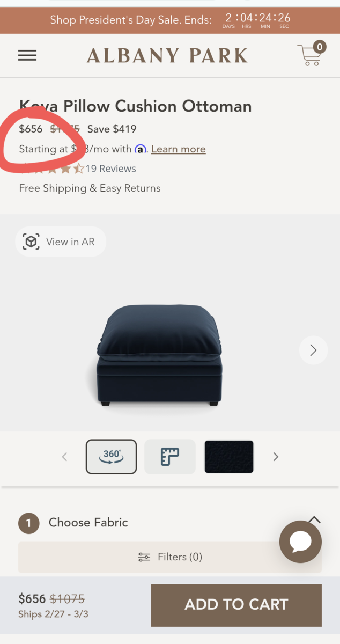Open the dimensions ruler thumbnail
The width and height of the screenshot is (340, 644).
170,457
